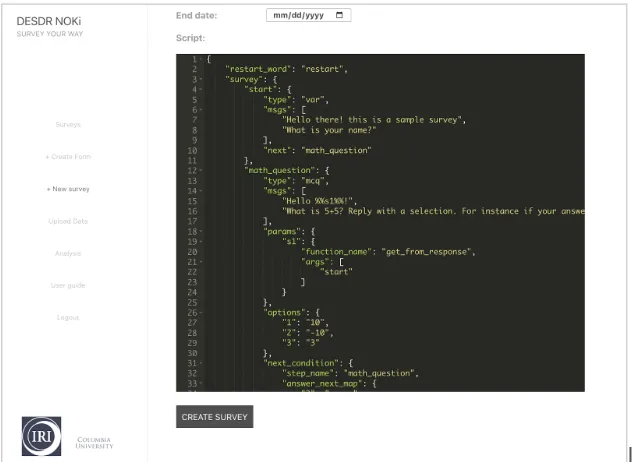Click option "3": "3" in the script
644x462 pixels.
[x=300, y=343]
